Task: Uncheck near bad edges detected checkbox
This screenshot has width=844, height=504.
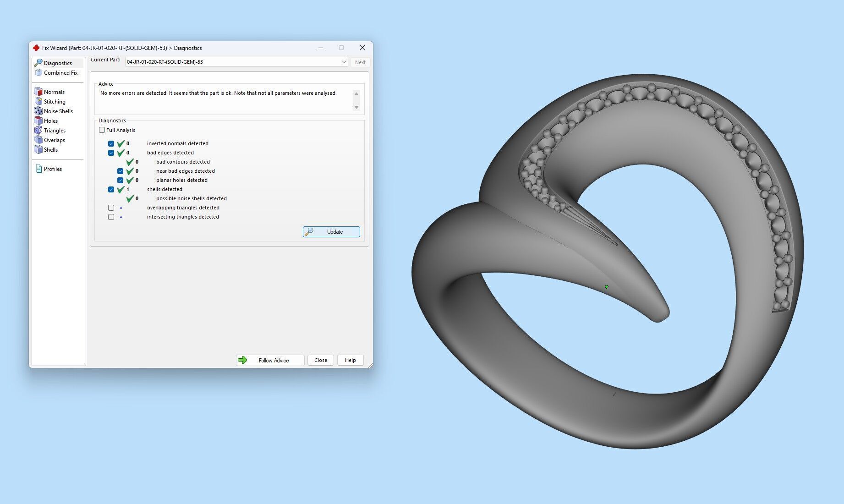Action: pos(120,171)
